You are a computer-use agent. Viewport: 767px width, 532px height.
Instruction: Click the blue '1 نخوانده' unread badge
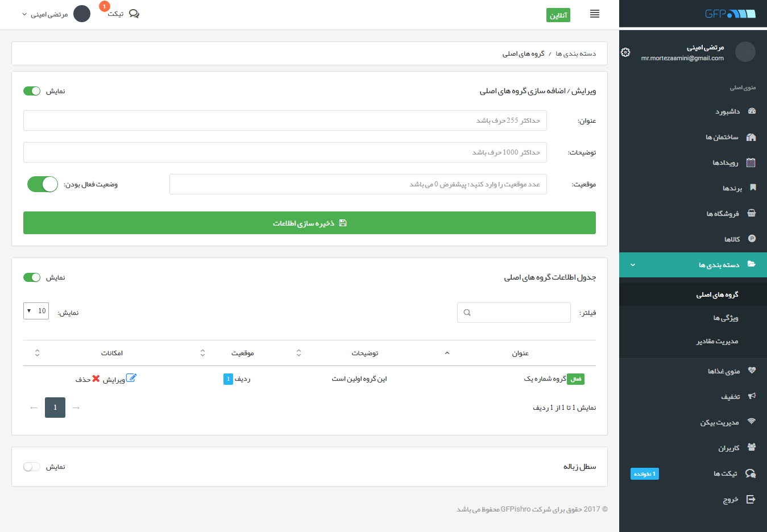click(645, 474)
